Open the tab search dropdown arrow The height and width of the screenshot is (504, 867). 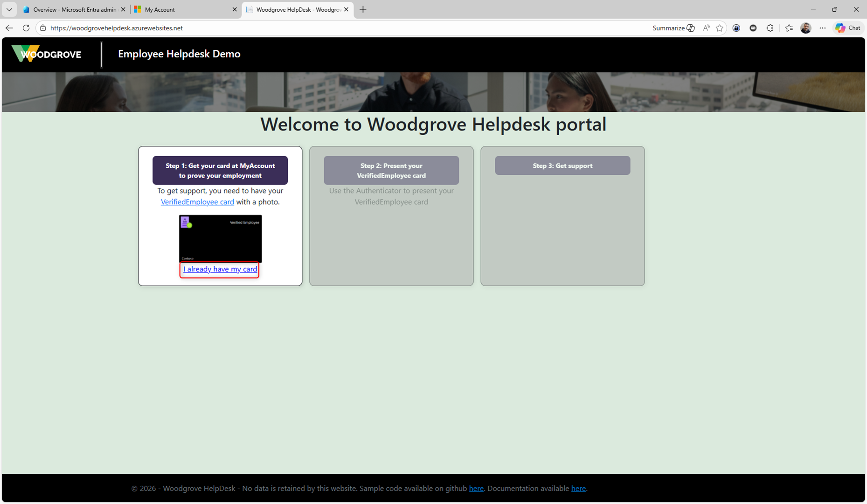click(9, 9)
